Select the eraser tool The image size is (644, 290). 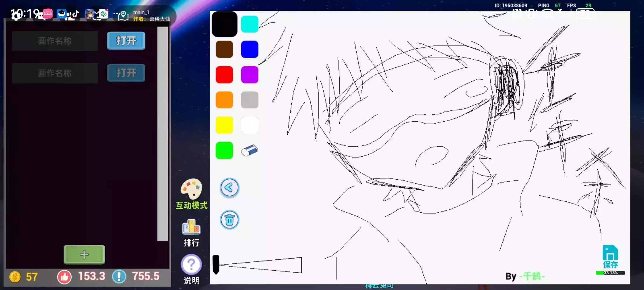[x=250, y=151]
